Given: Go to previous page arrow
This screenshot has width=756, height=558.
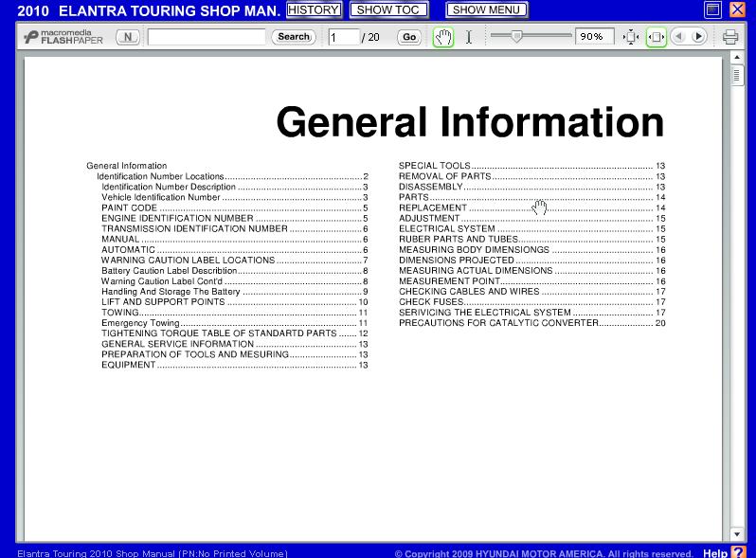Looking at the screenshot, I should click(x=679, y=37).
